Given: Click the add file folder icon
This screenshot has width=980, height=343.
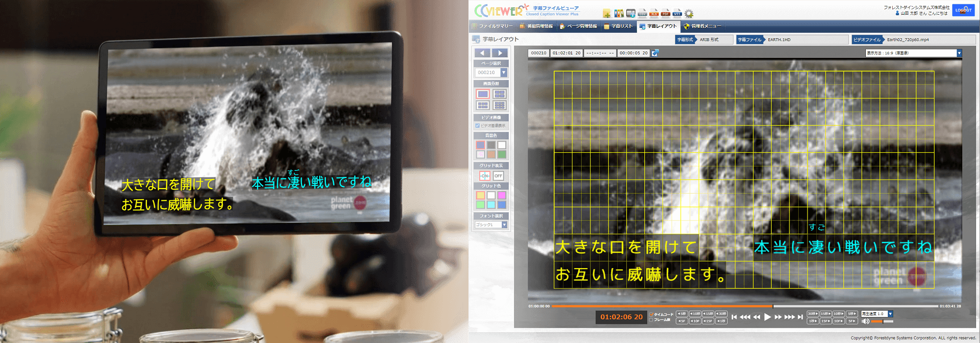Looking at the screenshot, I should click(607, 13).
